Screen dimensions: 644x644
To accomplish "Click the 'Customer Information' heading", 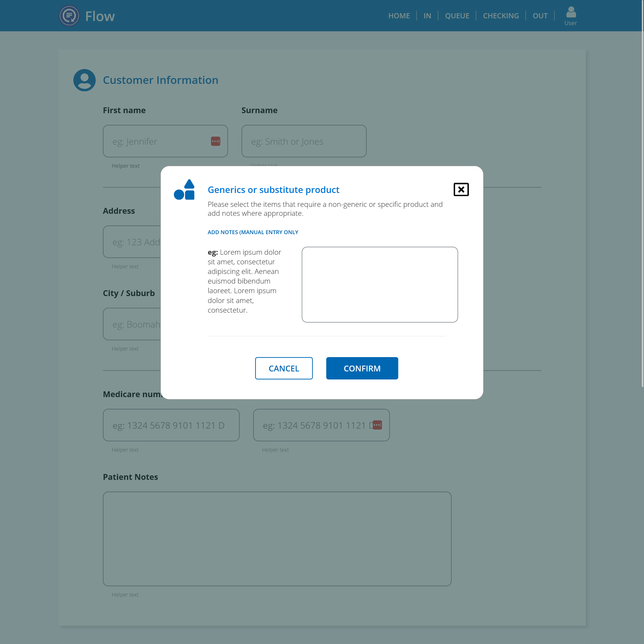I will click(x=160, y=80).
